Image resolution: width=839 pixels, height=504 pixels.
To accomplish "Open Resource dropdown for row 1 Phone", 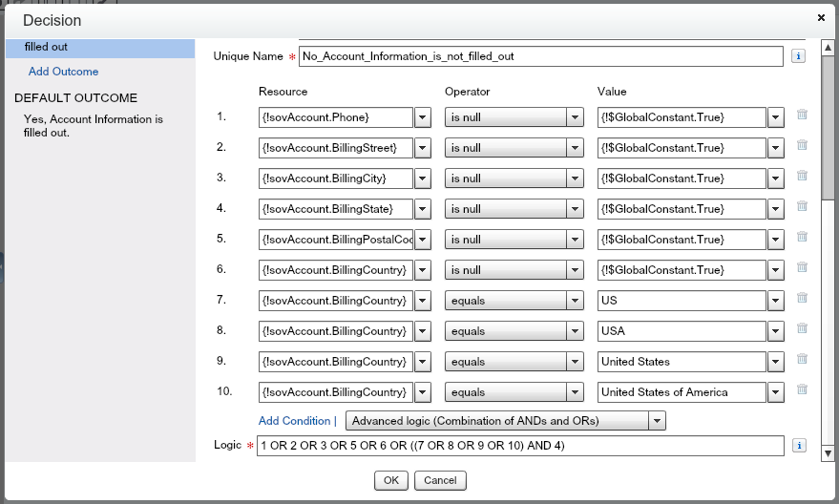I will click(423, 117).
